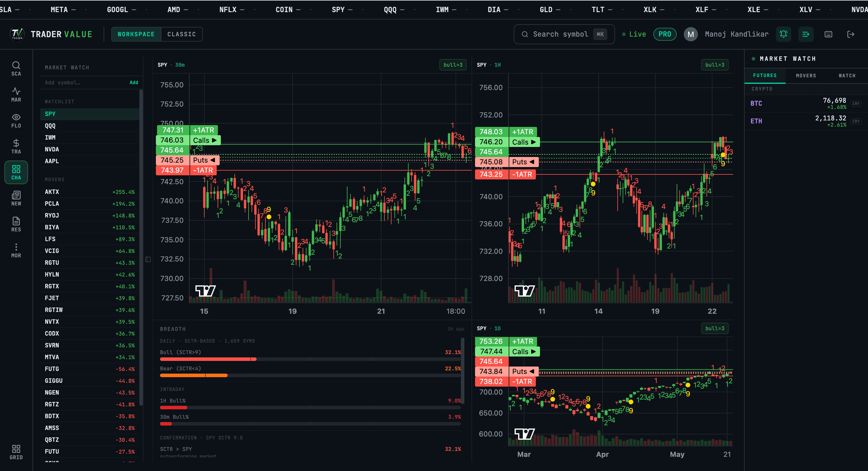Toggle the panel list icon beside the bell
The image size is (868, 471).
point(806,34)
